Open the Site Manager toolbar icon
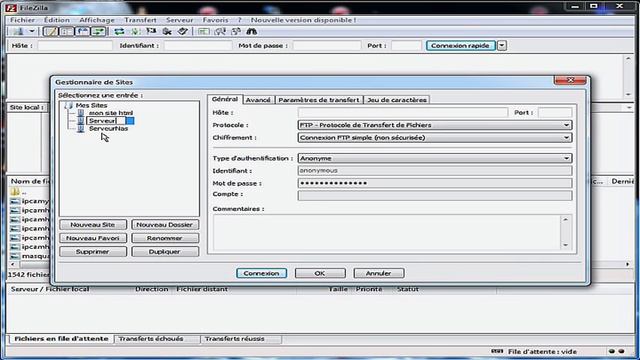640x360 pixels. click(18, 31)
